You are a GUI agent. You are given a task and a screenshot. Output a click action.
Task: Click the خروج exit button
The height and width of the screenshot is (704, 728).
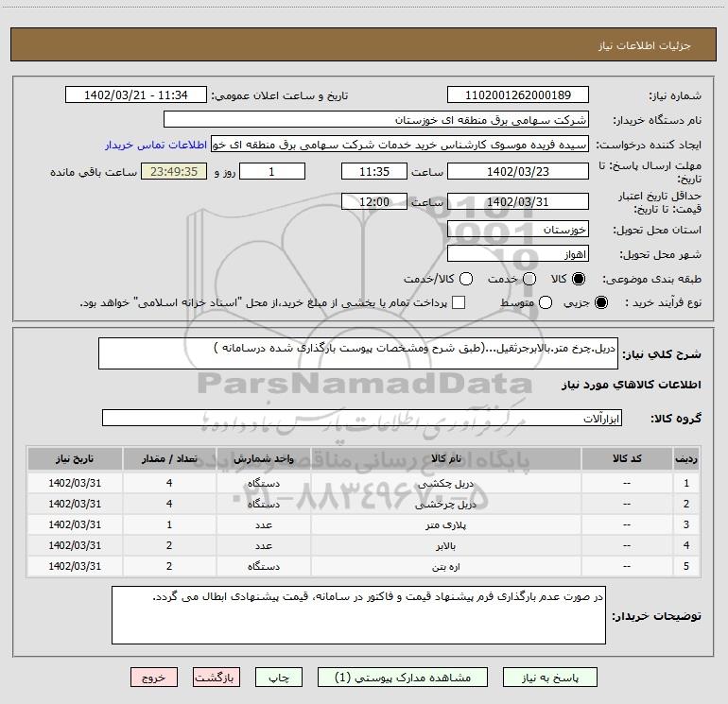(154, 678)
